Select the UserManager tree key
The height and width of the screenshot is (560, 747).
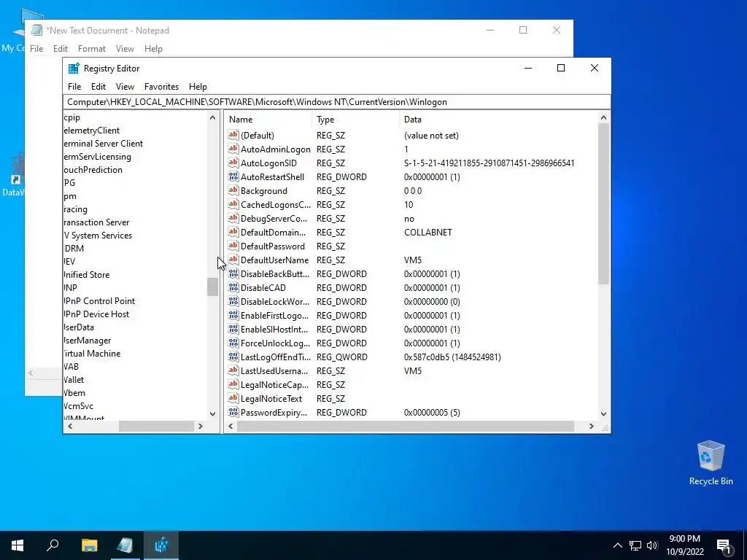point(88,340)
